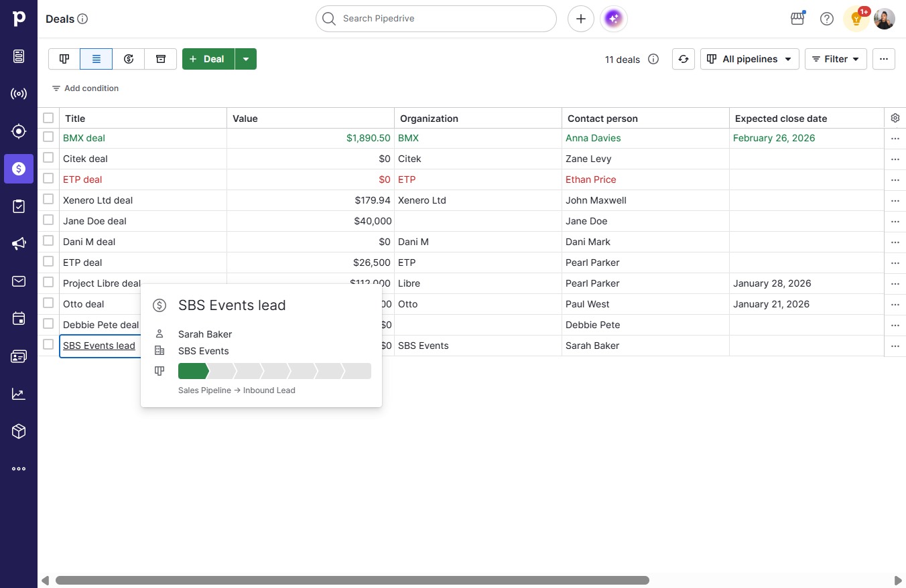Open the Filter dropdown
Viewport: 906px width, 588px height.
click(x=836, y=59)
